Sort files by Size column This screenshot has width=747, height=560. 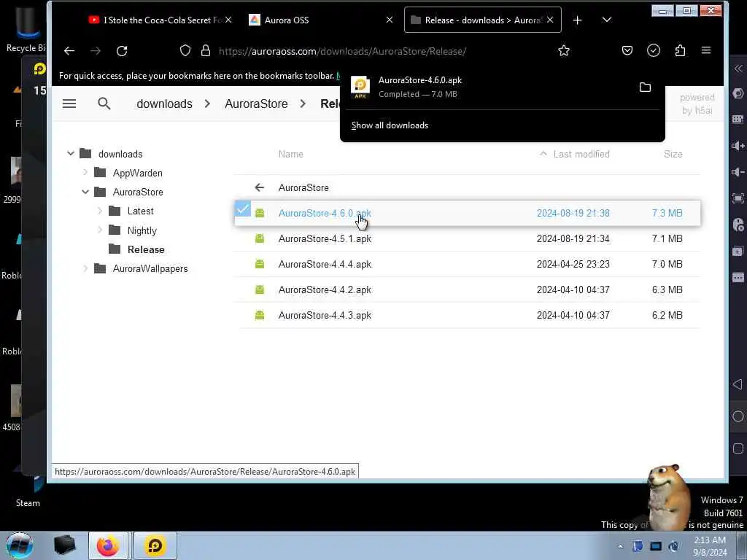pyautogui.click(x=673, y=154)
